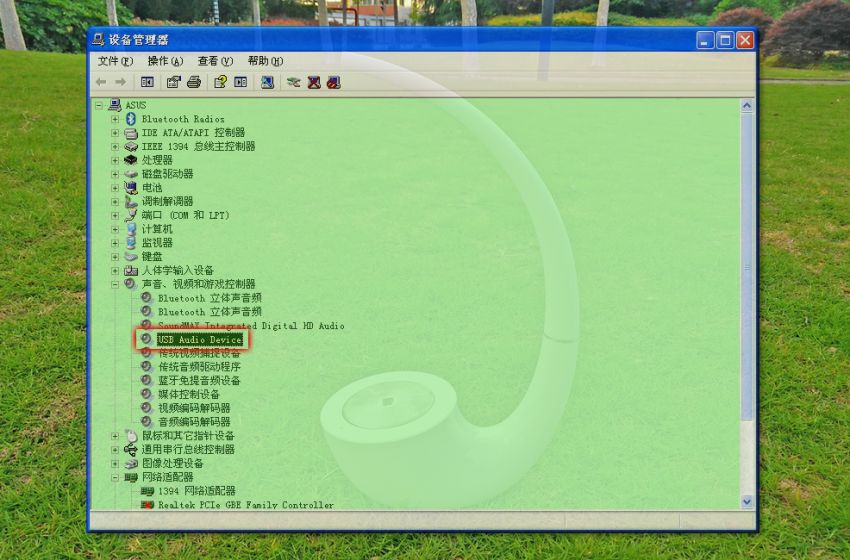
Task: Click the 监视器 monitor icon
Action: point(131,243)
